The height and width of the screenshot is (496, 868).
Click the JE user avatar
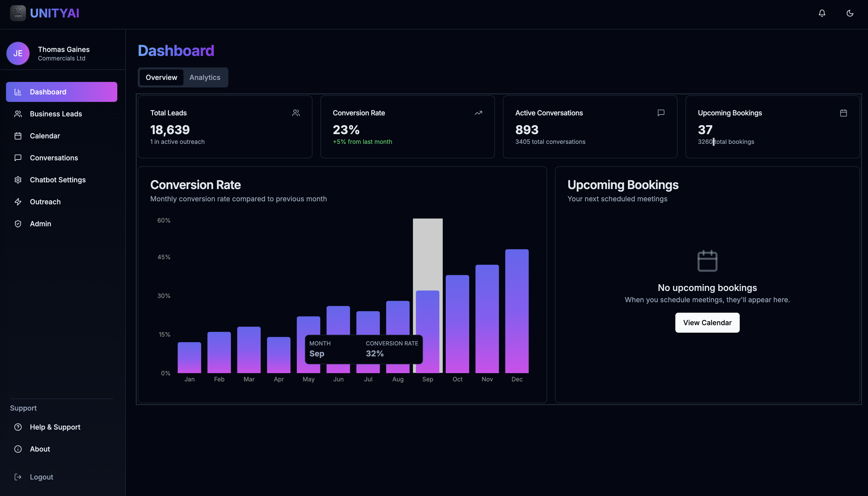tap(18, 53)
